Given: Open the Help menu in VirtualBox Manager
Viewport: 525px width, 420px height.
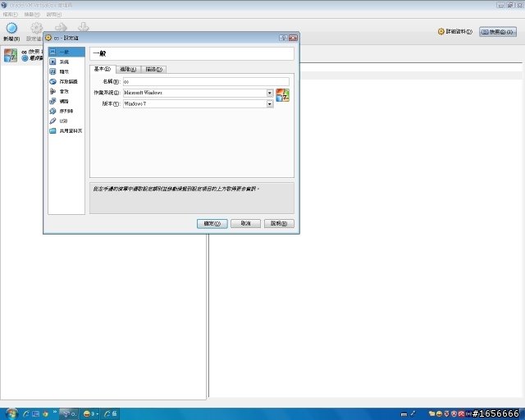Looking at the screenshot, I should [x=54, y=15].
